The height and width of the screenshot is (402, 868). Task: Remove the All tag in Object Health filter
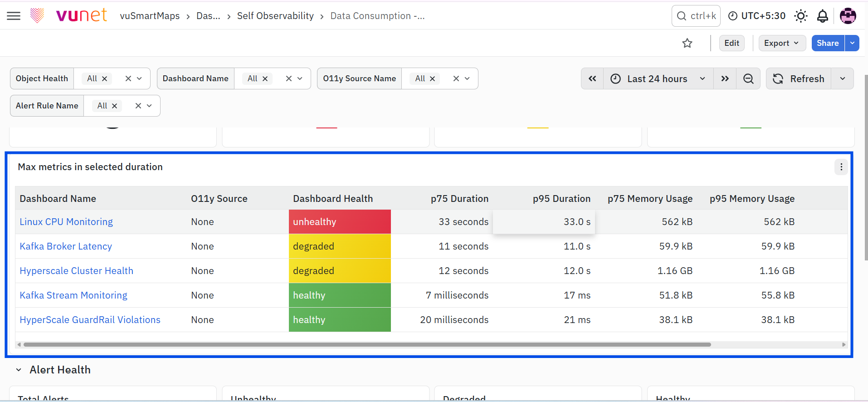pyautogui.click(x=105, y=78)
